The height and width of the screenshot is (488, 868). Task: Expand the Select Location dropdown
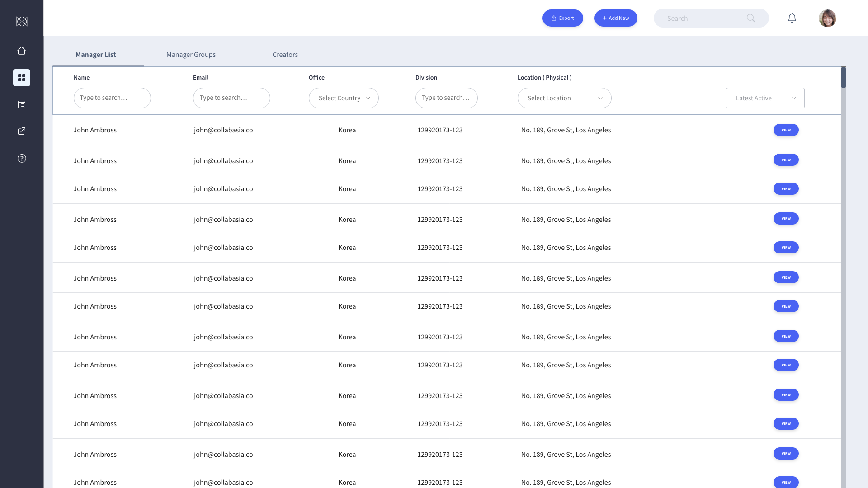[x=564, y=98]
